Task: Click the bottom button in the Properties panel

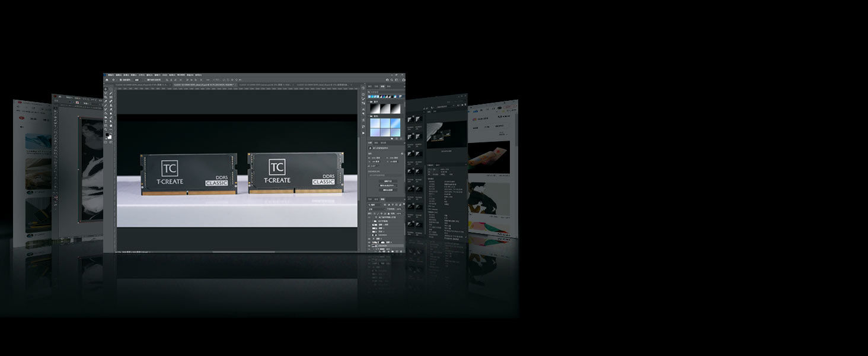Action: [x=388, y=190]
